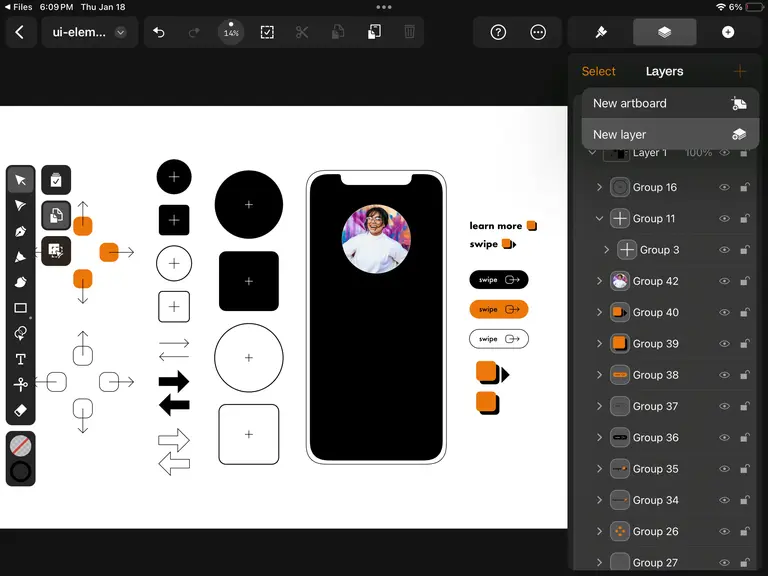This screenshot has height=576, width=768.
Task: Expand Group 37 in layers list
Action: click(599, 406)
